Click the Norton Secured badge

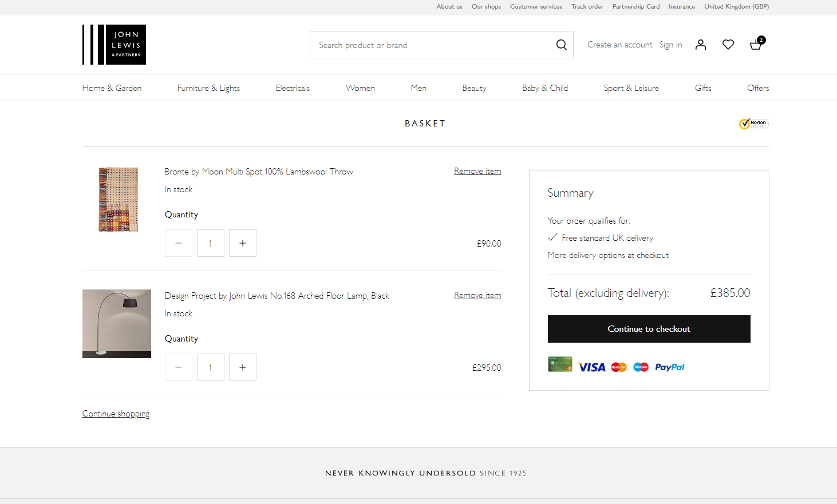tap(753, 123)
